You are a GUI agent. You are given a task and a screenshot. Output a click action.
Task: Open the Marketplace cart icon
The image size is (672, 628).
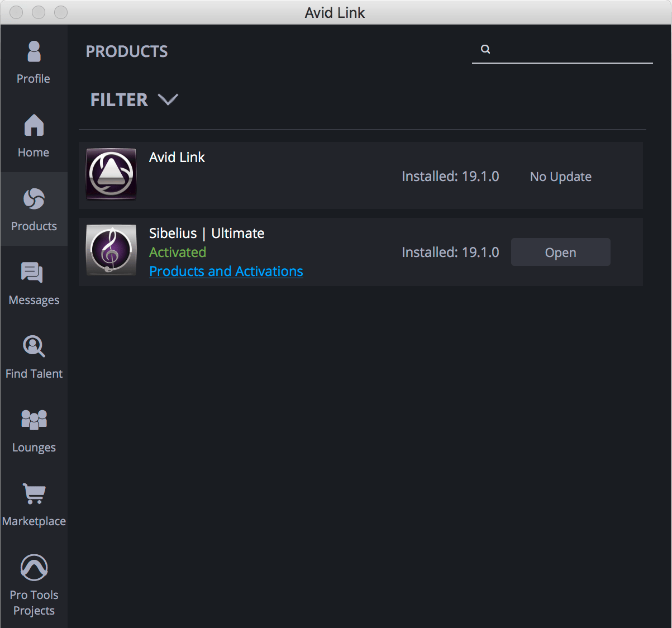coord(34,494)
